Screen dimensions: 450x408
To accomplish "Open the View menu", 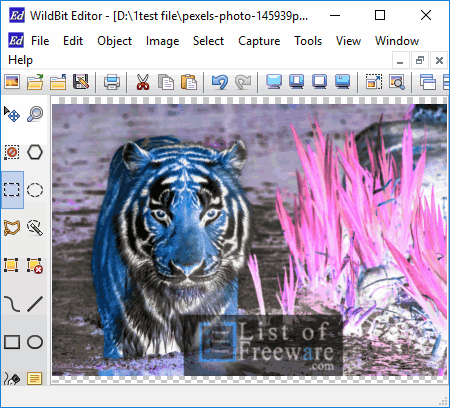I will point(348,41).
